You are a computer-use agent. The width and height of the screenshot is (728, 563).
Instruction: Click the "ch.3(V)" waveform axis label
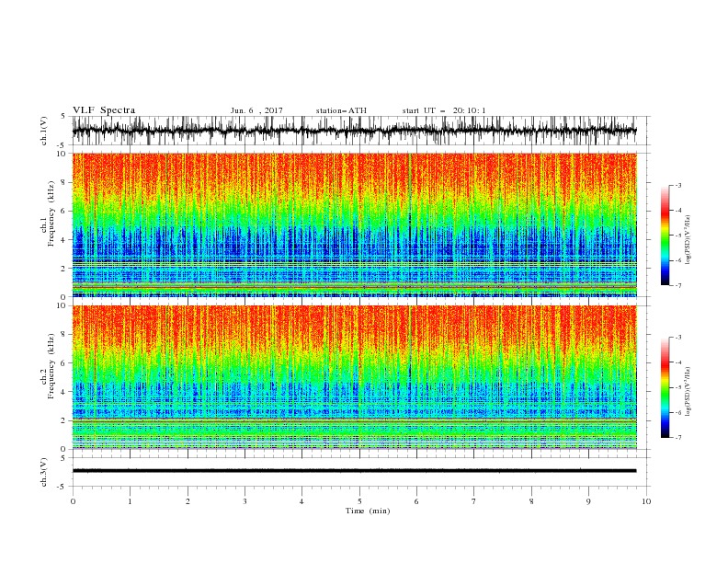[44, 472]
